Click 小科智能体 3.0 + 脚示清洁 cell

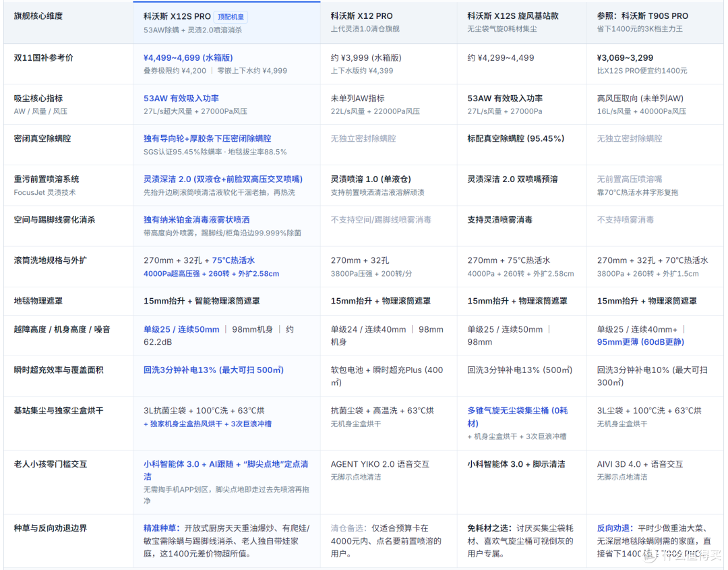tap(516, 463)
